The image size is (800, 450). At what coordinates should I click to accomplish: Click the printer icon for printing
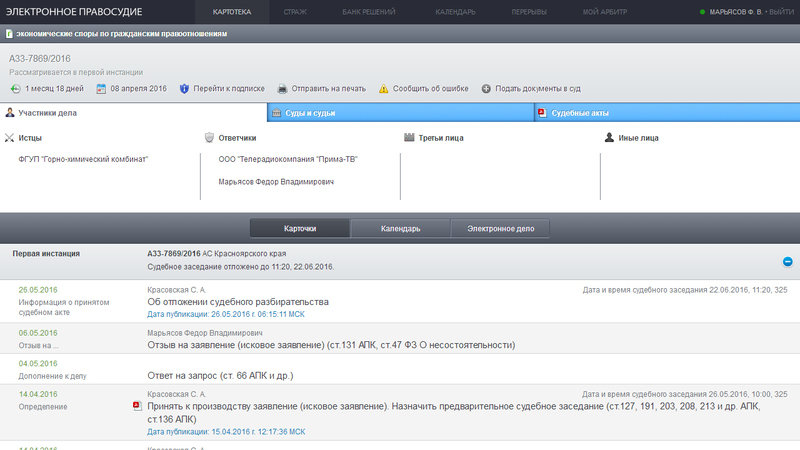282,89
